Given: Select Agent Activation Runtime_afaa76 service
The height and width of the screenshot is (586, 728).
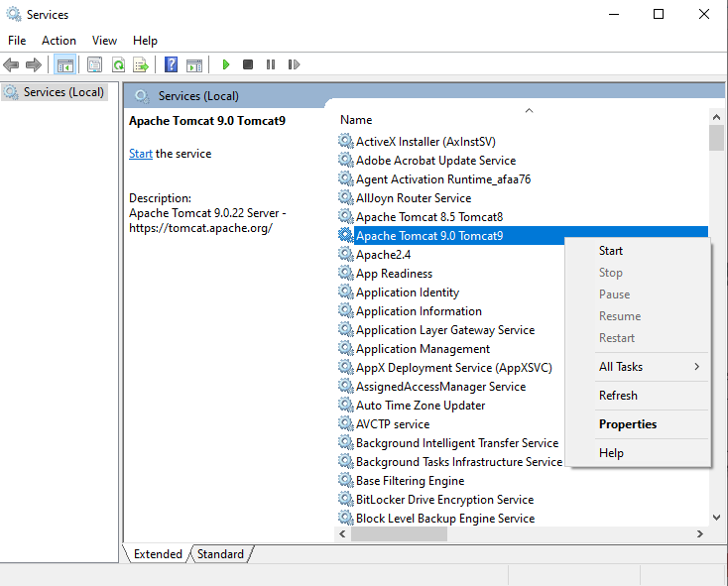Looking at the screenshot, I should [443, 179].
